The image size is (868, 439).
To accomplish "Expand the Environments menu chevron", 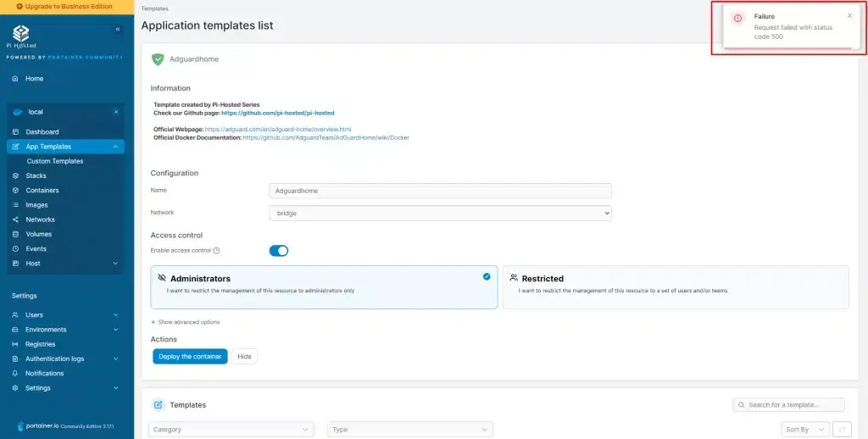I will (115, 330).
